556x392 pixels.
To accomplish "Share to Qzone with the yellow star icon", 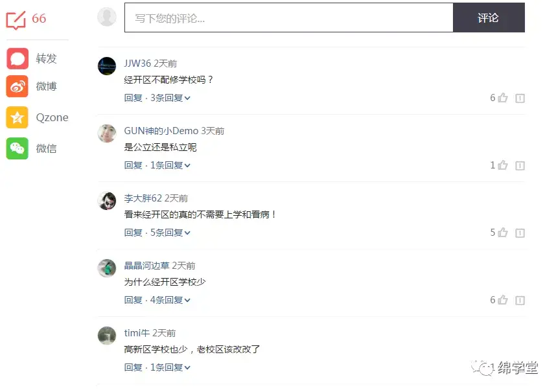I will pos(17,117).
